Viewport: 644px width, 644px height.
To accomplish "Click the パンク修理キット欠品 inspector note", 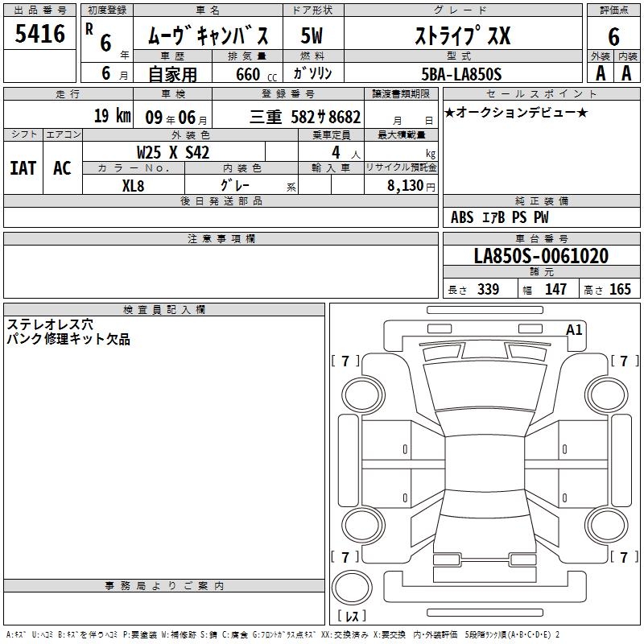I will click(x=68, y=340).
